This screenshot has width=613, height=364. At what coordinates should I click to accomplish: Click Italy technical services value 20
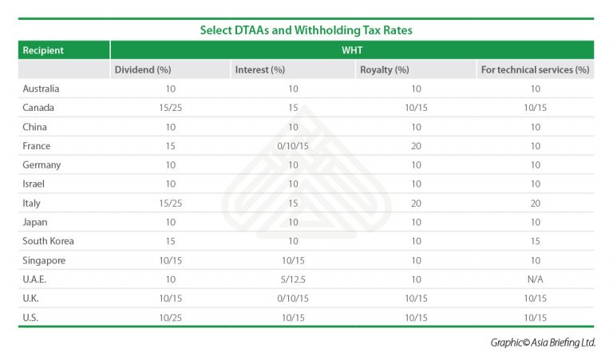click(x=536, y=204)
